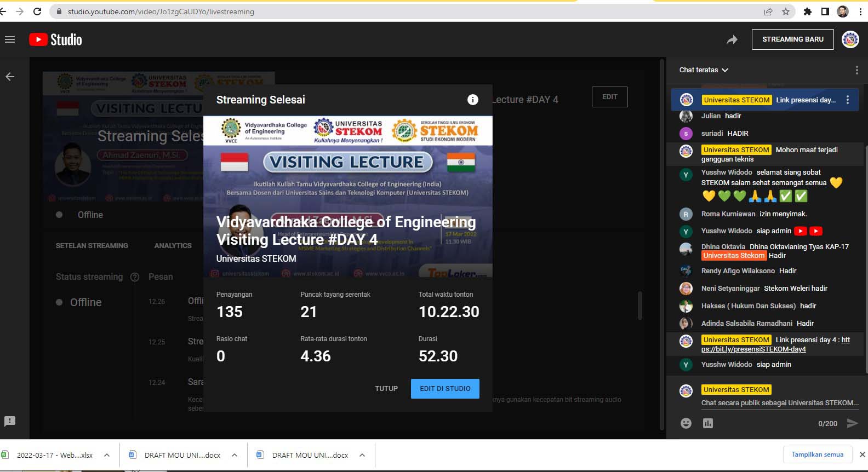The height and width of the screenshot is (472, 868).
Task: Click the chat message input field
Action: coord(780,403)
